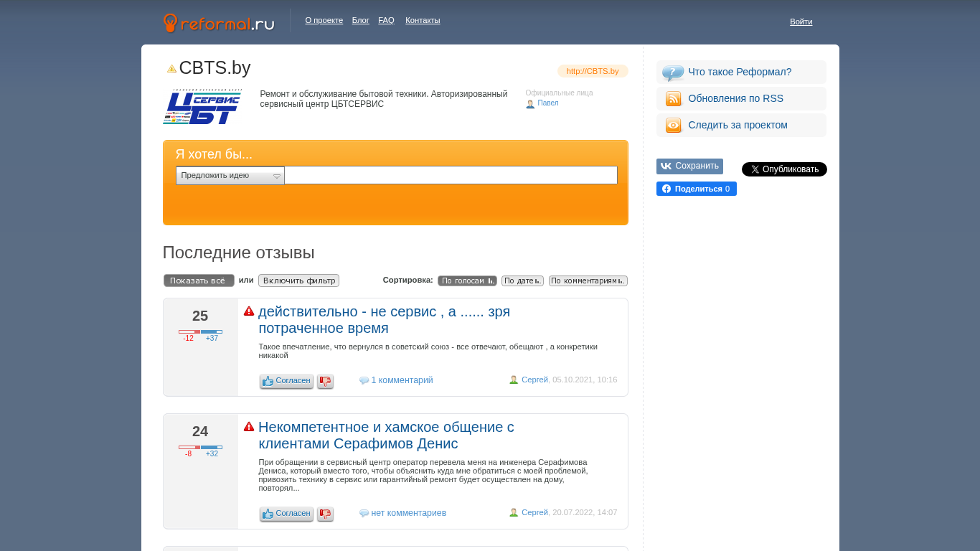
Task: Click 'Согласен' on the 'Некомпетентное и хамское' review
Action: [x=286, y=514]
